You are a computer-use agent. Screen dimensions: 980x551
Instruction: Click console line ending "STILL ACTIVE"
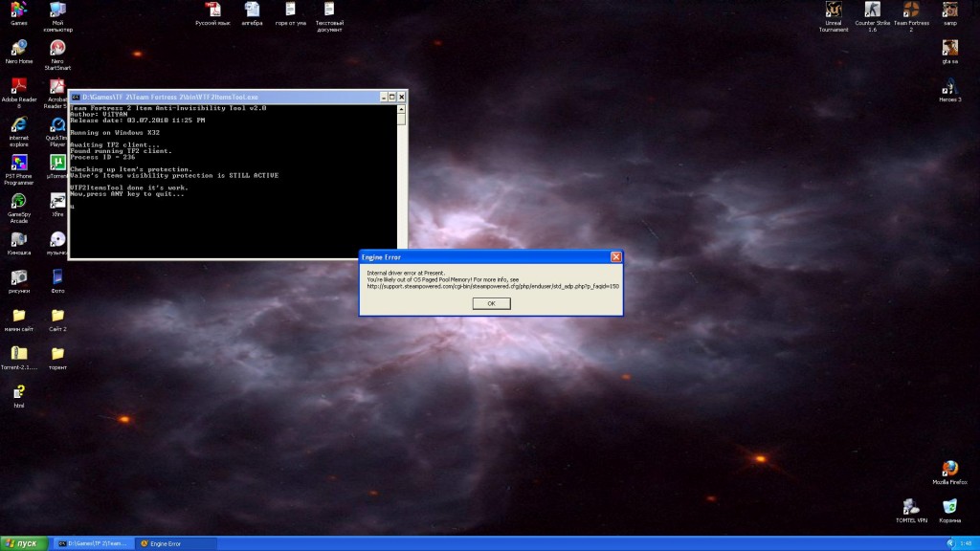click(x=174, y=176)
